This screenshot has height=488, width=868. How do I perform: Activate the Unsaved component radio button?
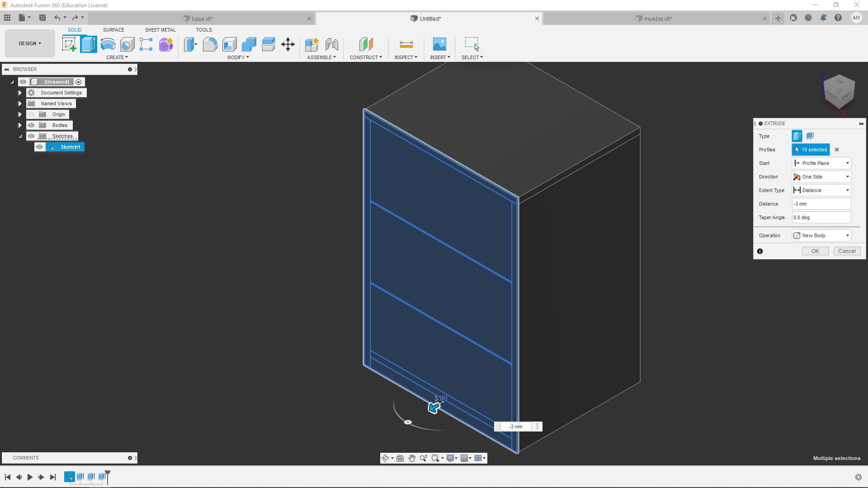click(x=79, y=82)
